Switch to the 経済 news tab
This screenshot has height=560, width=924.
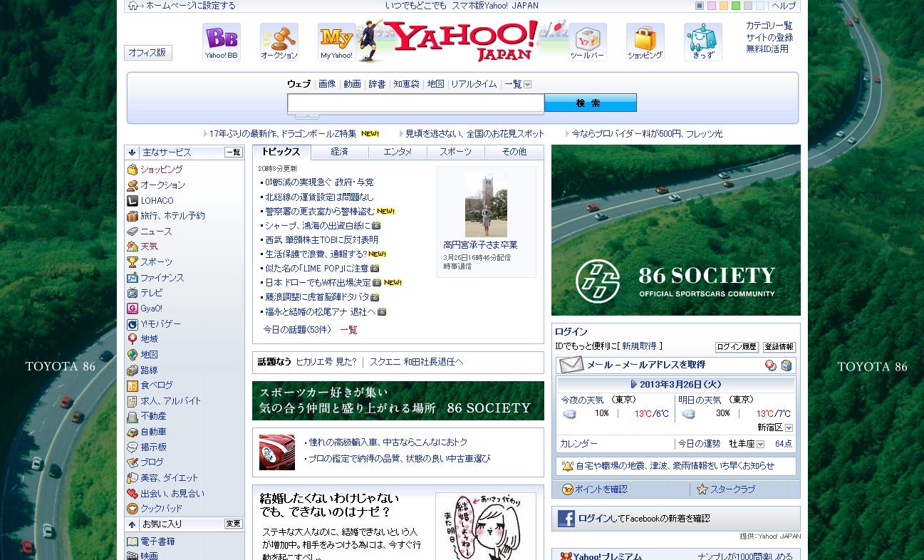point(340,152)
